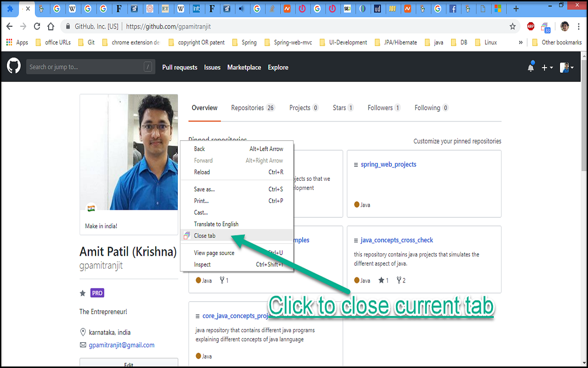Click the extension icon showing badge 33

coord(545,27)
